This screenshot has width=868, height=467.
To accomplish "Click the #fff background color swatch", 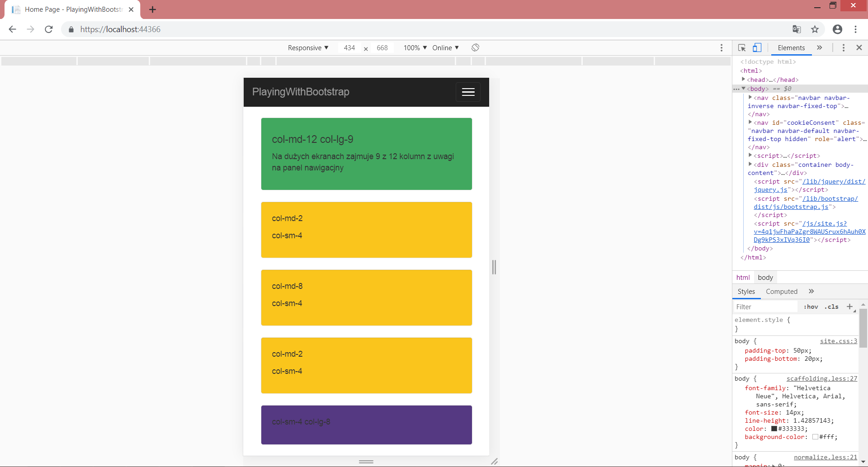I will coord(815,437).
